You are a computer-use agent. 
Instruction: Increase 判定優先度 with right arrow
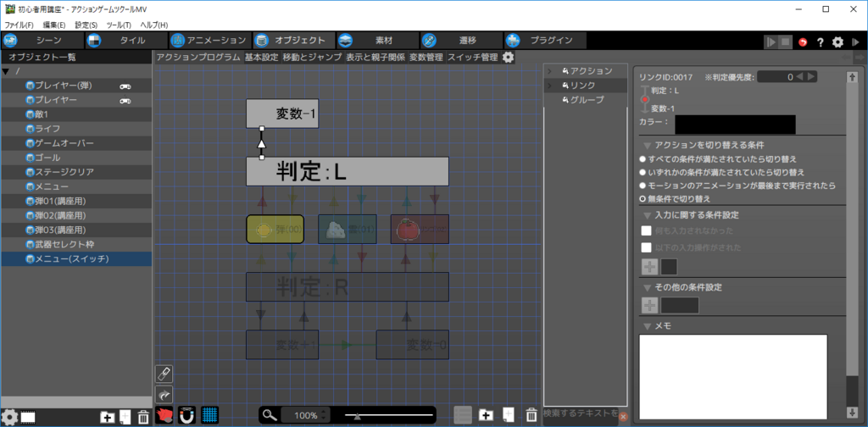tap(811, 77)
